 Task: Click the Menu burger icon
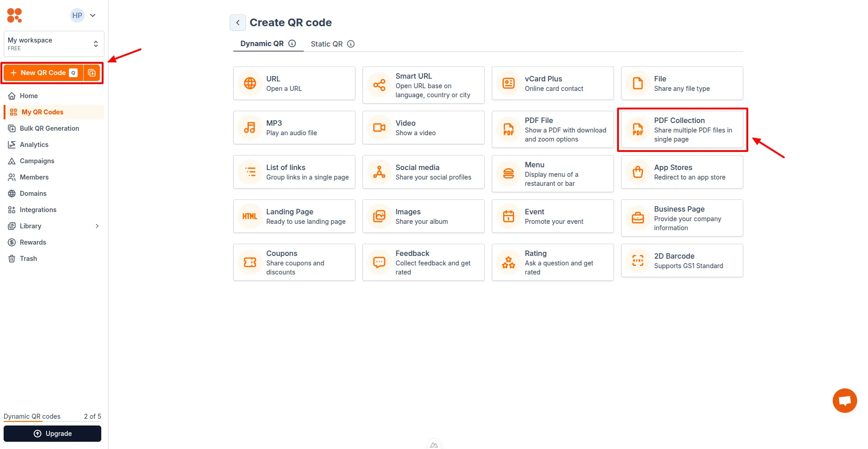click(509, 174)
